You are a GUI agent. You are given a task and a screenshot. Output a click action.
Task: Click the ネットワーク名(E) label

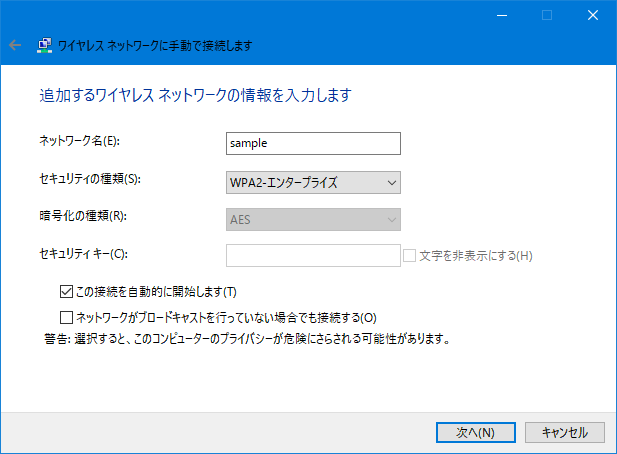(x=79, y=141)
